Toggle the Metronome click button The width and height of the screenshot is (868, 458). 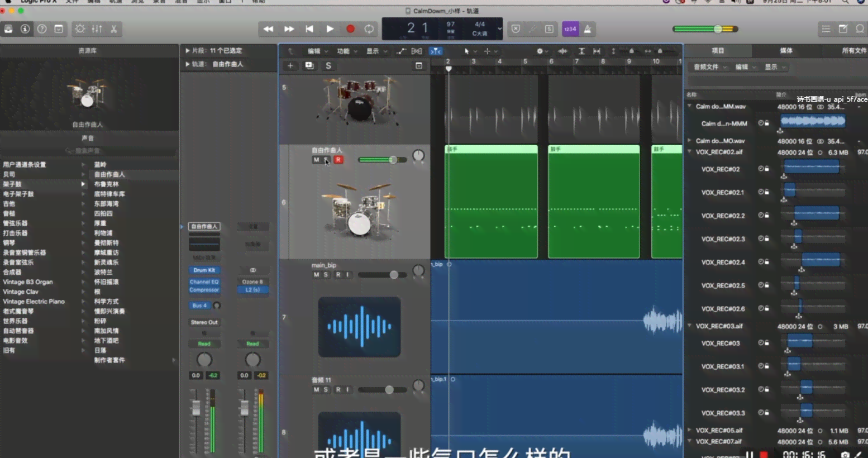pos(588,29)
